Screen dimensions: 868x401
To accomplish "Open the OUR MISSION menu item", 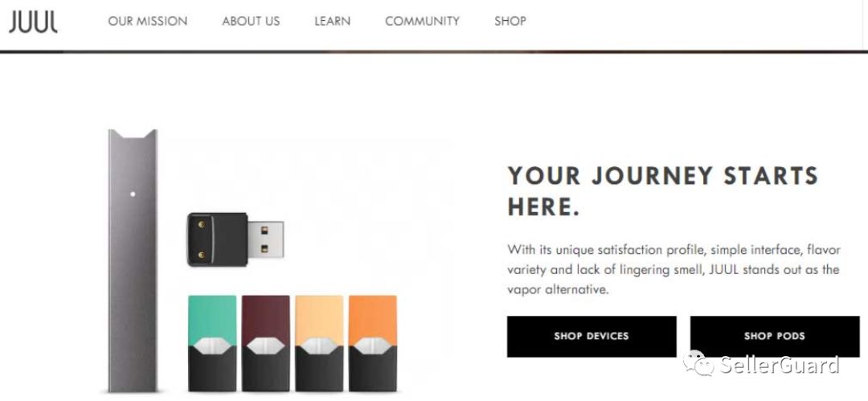I will point(148,21).
